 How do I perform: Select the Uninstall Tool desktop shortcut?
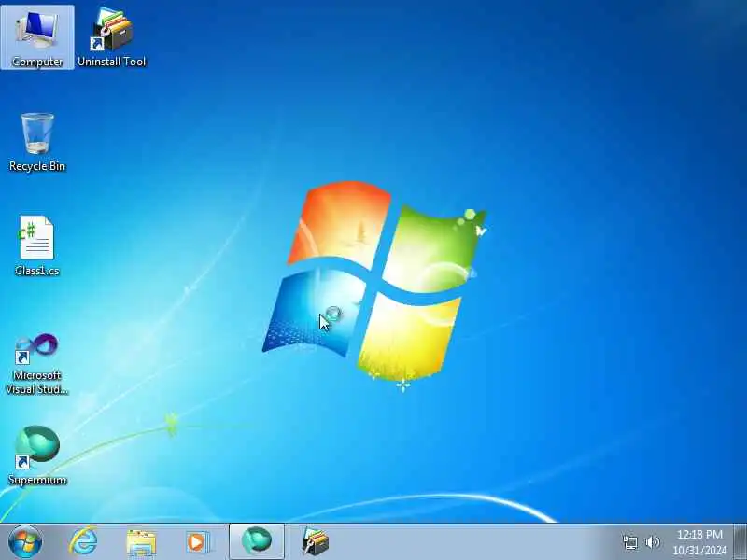point(111,37)
